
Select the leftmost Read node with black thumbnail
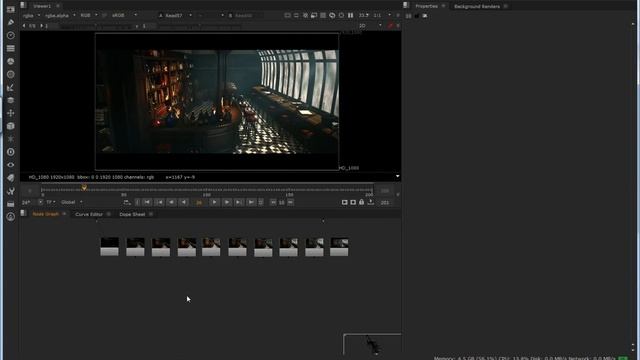click(109, 247)
